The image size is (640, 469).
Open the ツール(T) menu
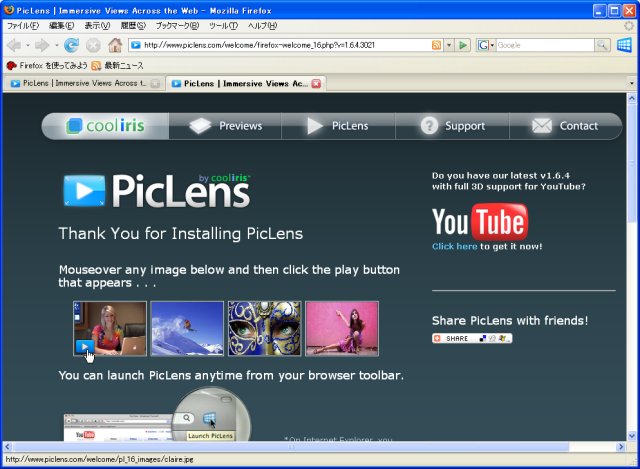[223, 26]
